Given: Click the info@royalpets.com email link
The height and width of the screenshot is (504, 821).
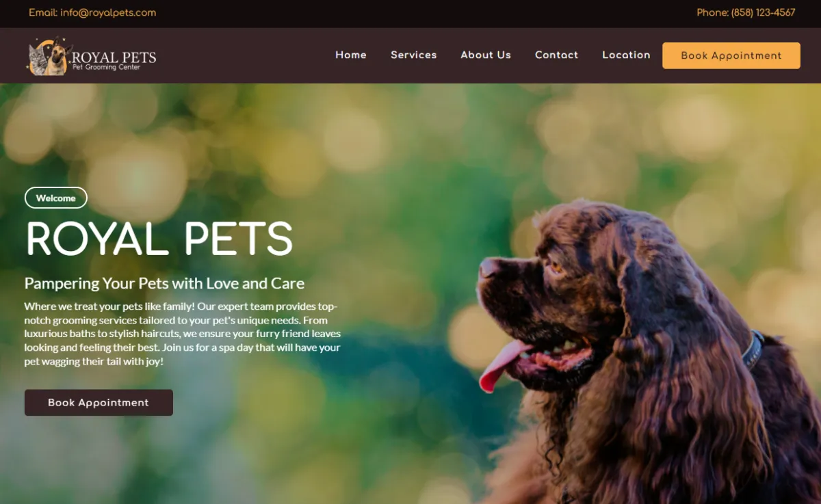Looking at the screenshot, I should pyautogui.click(x=108, y=13).
